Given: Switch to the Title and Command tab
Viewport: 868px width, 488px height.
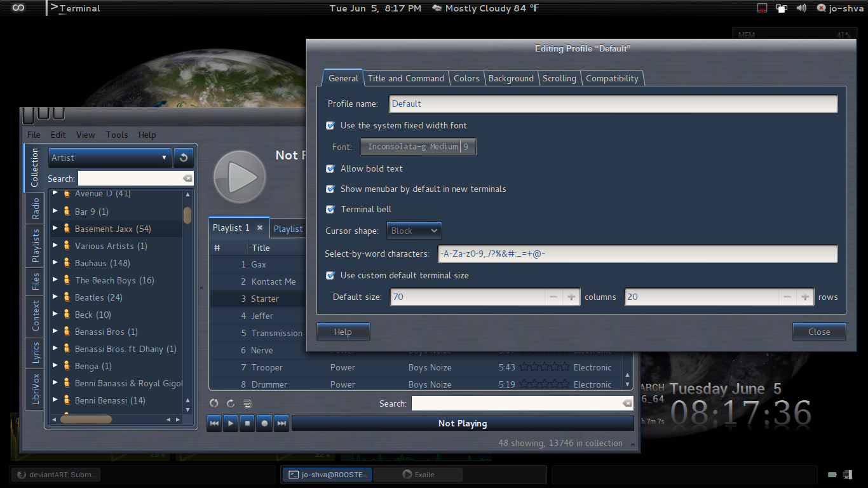Looking at the screenshot, I should pyautogui.click(x=405, y=78).
